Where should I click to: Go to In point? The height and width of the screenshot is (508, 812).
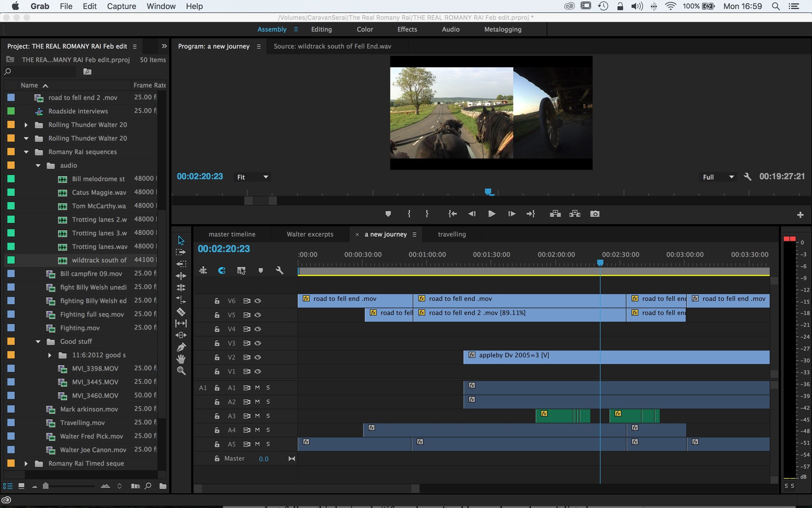pyautogui.click(x=452, y=214)
